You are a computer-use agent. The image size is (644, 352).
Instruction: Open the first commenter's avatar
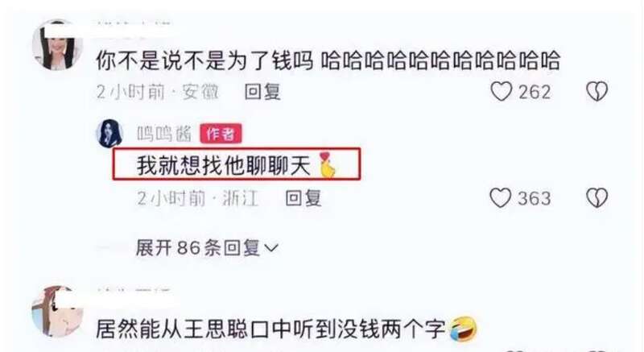pos(57,45)
